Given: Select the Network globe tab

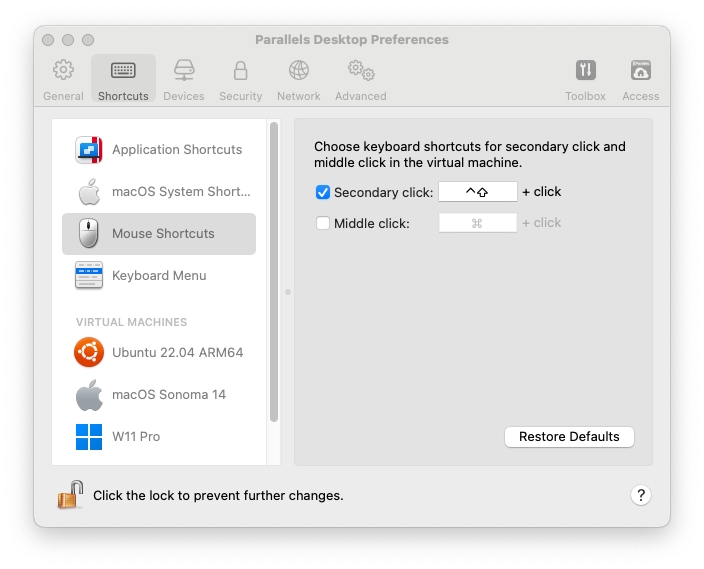Looking at the screenshot, I should tap(298, 79).
